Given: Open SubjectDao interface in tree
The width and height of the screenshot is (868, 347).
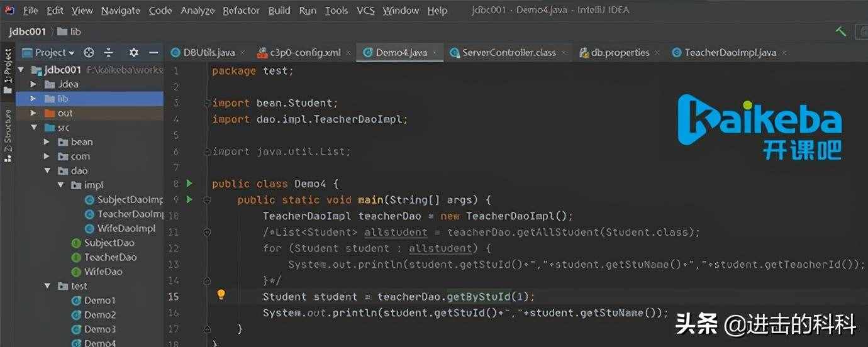Looking at the screenshot, I should 103,243.
